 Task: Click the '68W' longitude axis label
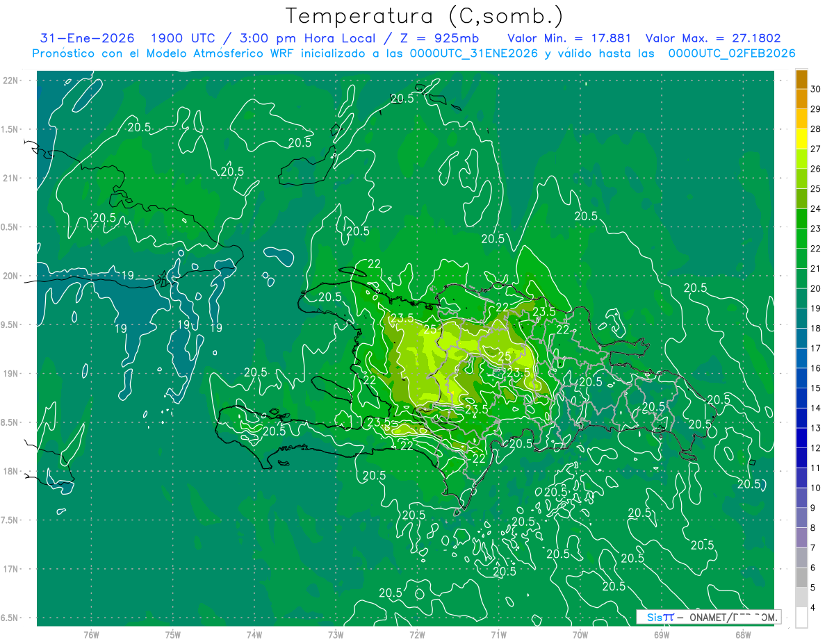[743, 636]
